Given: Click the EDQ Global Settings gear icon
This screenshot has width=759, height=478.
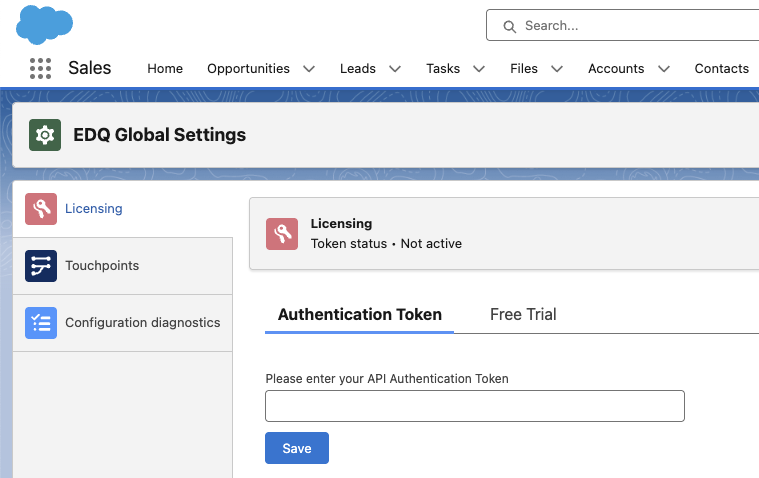Looking at the screenshot, I should [x=45, y=135].
